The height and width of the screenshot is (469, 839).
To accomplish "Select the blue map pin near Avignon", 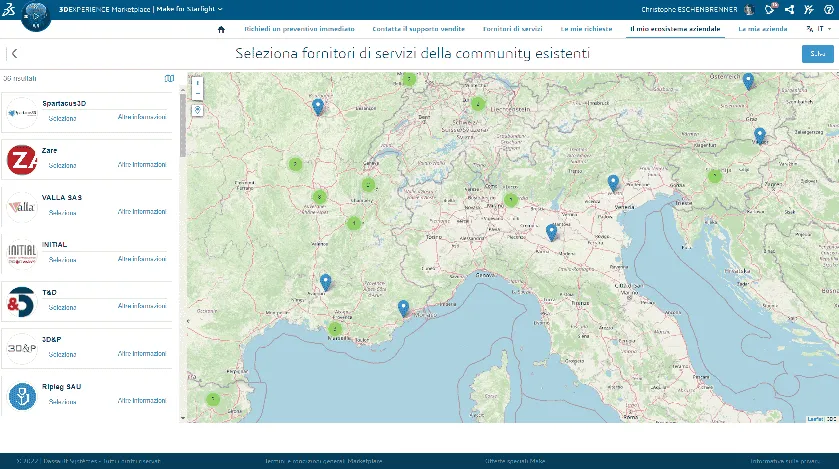I will pyautogui.click(x=325, y=281).
